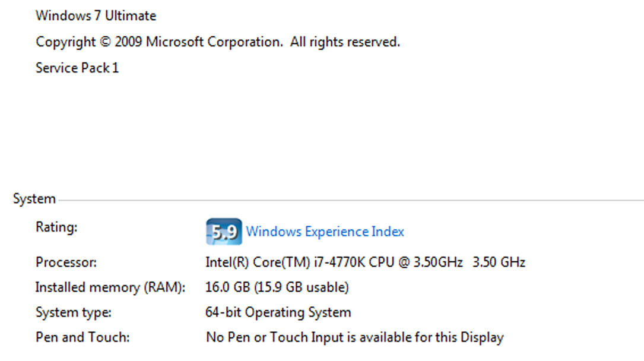Click the 5.9 rating score badge

(x=224, y=232)
